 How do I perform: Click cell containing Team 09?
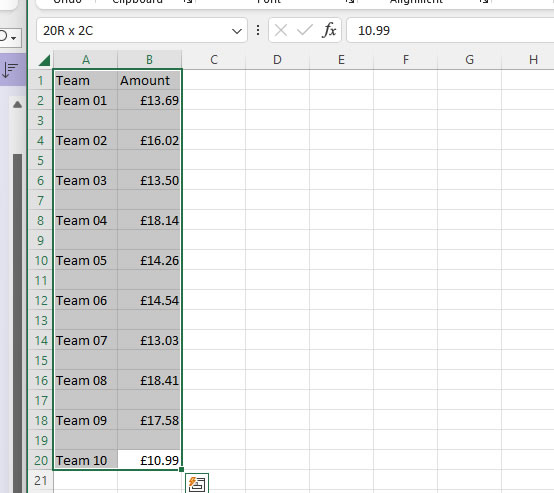point(86,420)
